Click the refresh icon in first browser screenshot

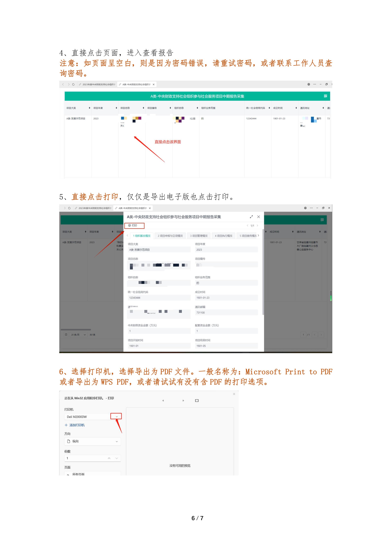pos(73,84)
